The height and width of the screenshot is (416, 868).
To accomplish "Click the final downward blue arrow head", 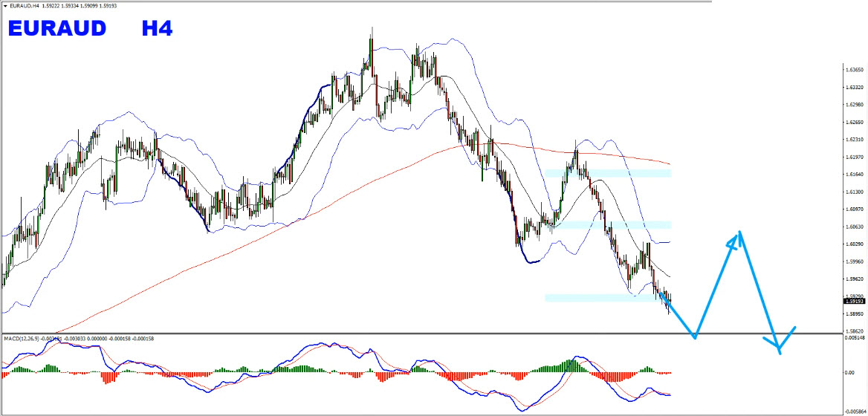I will tap(778, 349).
